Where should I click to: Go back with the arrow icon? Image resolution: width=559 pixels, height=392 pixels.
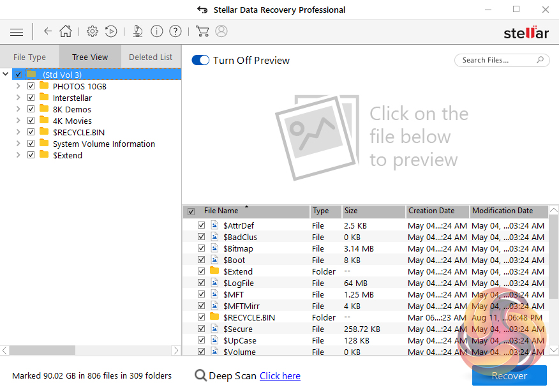pyautogui.click(x=48, y=31)
